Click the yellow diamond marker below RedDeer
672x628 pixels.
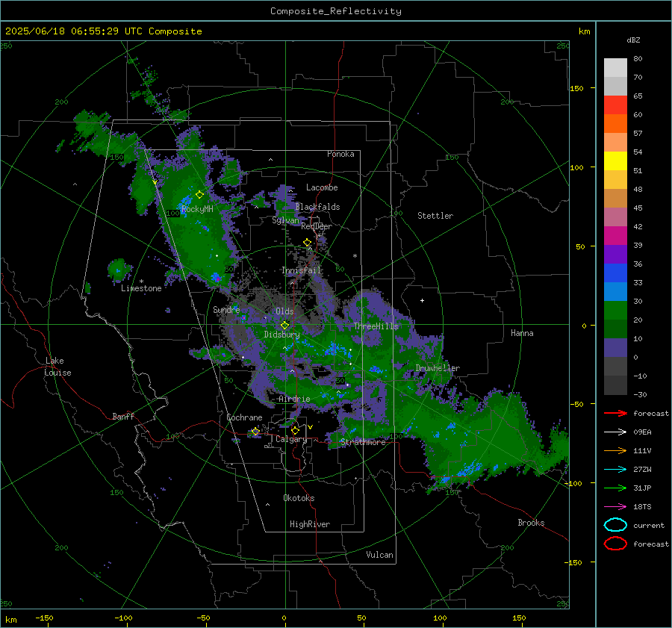pos(308,243)
